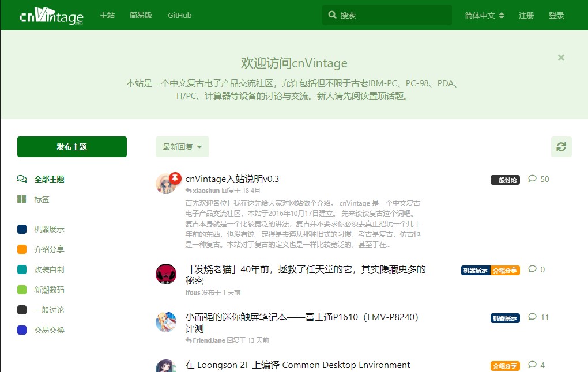Screen dimensions: 588x372
Task: Click reply count icon showing 50
Action: click(x=532, y=179)
